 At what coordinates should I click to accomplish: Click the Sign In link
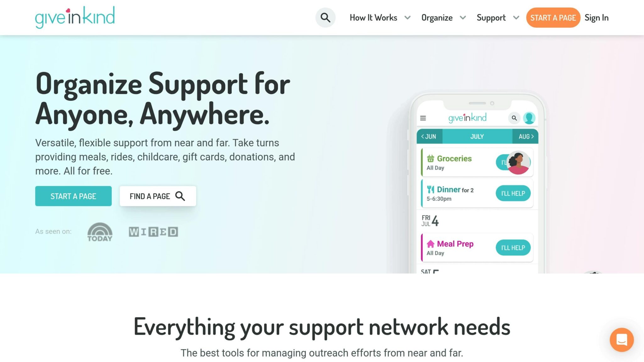point(597,18)
